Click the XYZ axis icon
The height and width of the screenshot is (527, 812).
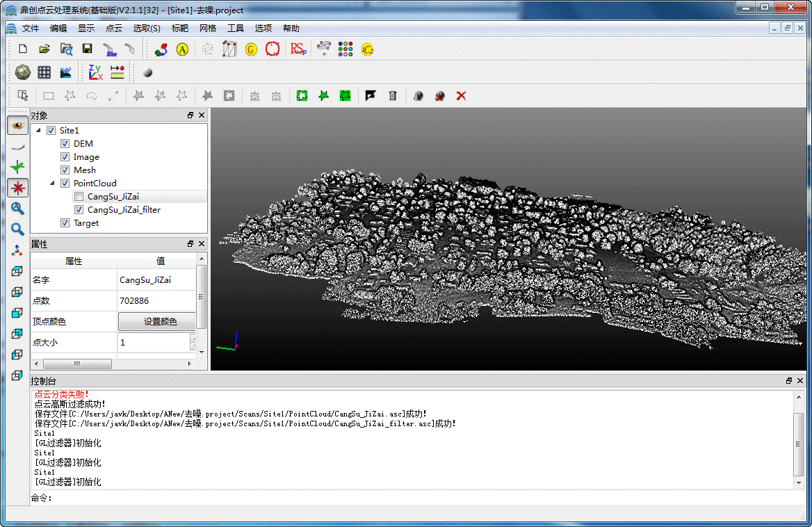pyautogui.click(x=95, y=72)
